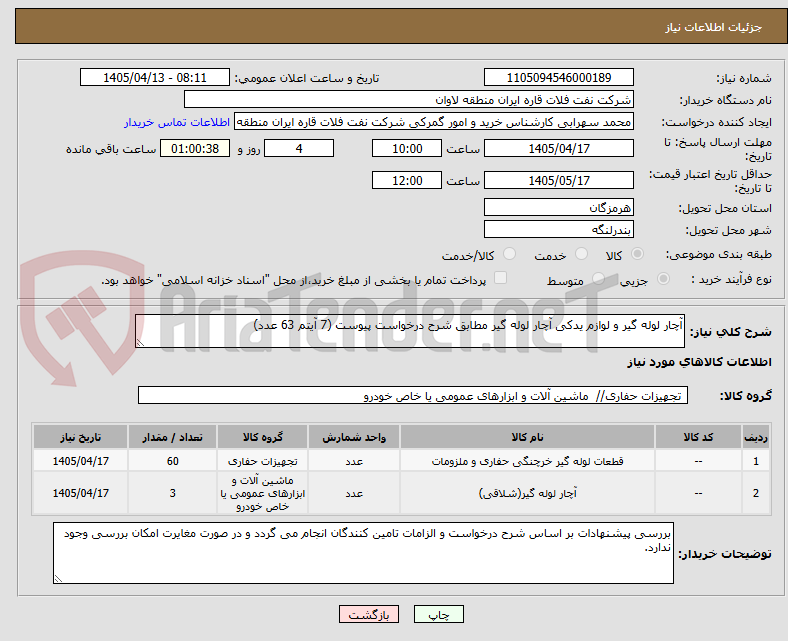This screenshot has height=641, width=788.
Task: Click the نام کالا column header
Action: pyautogui.click(x=527, y=437)
